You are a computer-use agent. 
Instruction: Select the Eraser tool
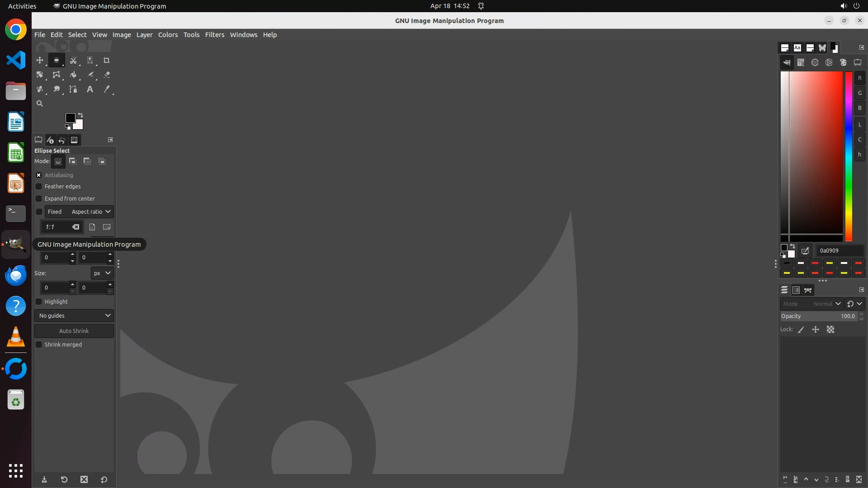107,75
